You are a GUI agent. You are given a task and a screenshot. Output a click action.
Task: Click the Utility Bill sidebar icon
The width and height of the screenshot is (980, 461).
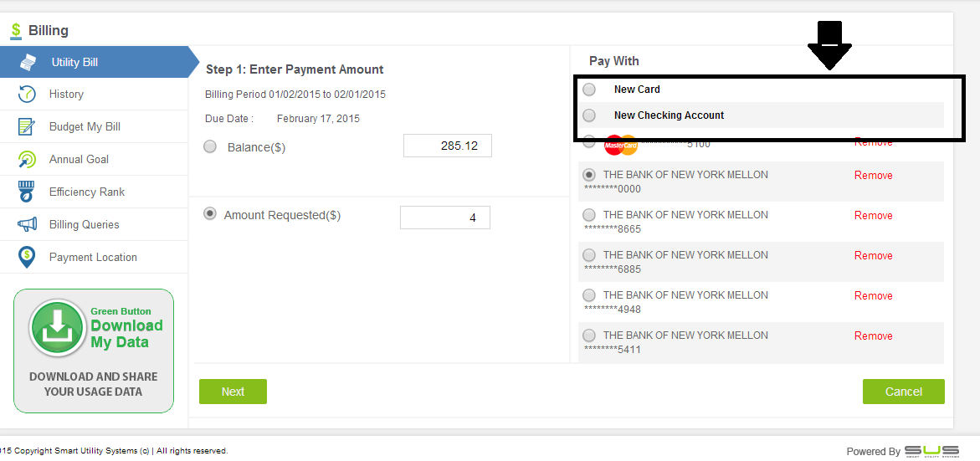click(28, 62)
